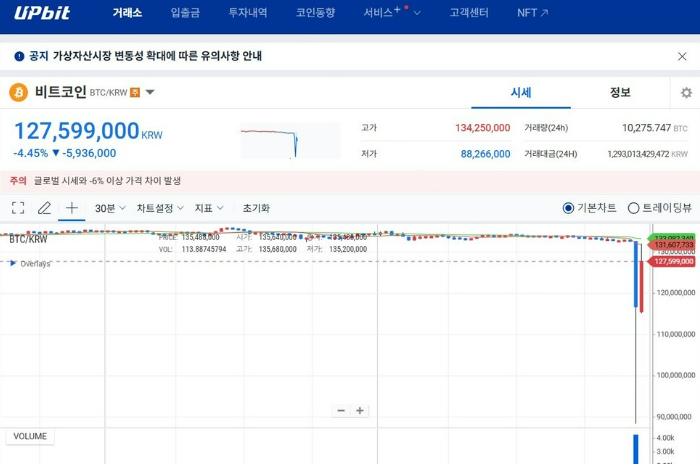Click the large blue volume bar
The width and height of the screenshot is (700, 464).
(636, 449)
